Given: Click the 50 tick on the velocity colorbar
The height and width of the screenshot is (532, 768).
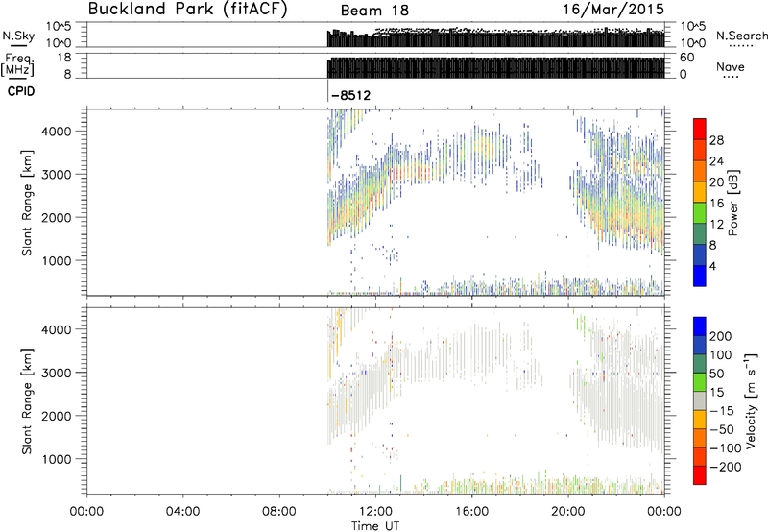Looking at the screenshot, I should tap(716, 374).
